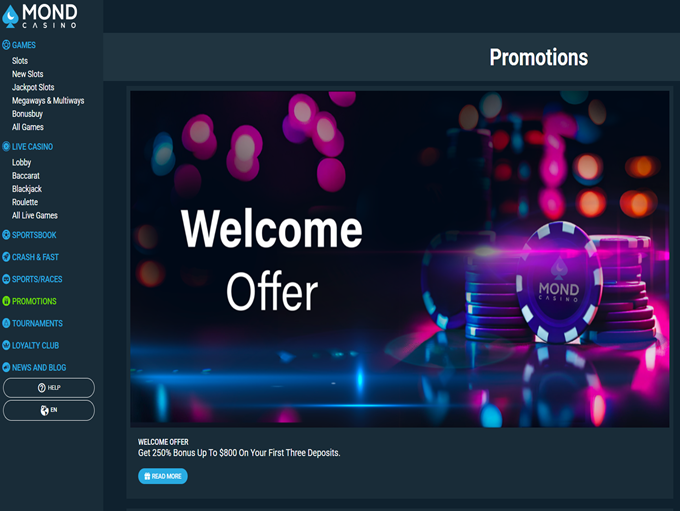Go to Jackpot Slots
This screenshot has width=680, height=511.
[x=33, y=87]
